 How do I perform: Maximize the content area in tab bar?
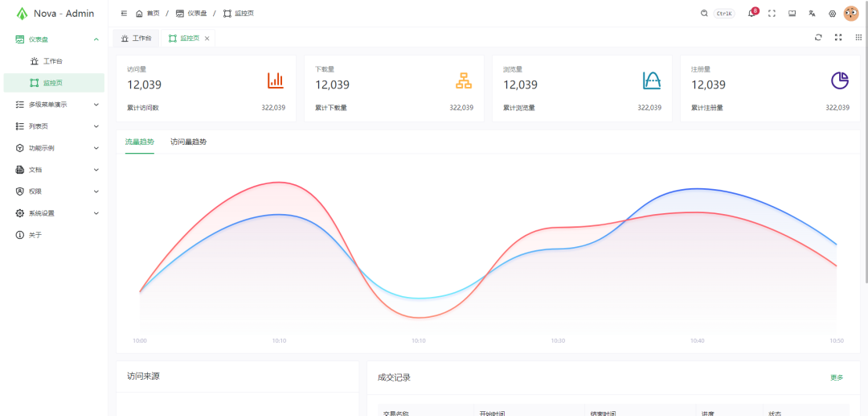pyautogui.click(x=838, y=38)
